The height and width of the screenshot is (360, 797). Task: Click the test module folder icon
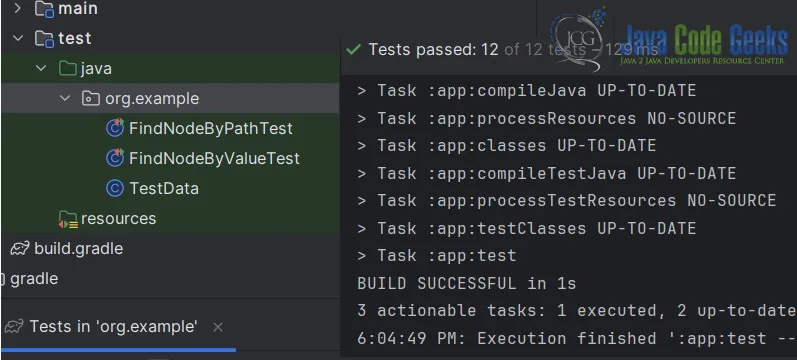44,39
